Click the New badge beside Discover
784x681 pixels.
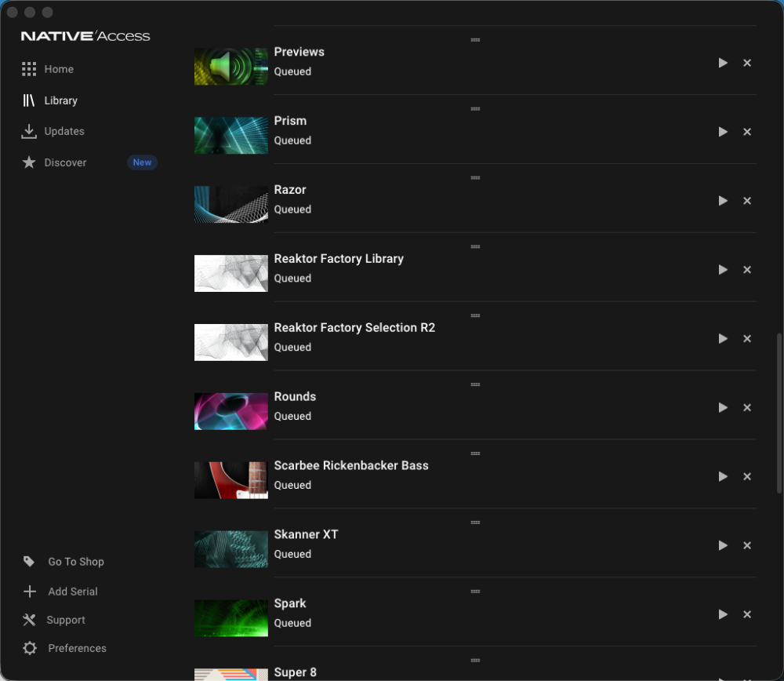(x=142, y=162)
